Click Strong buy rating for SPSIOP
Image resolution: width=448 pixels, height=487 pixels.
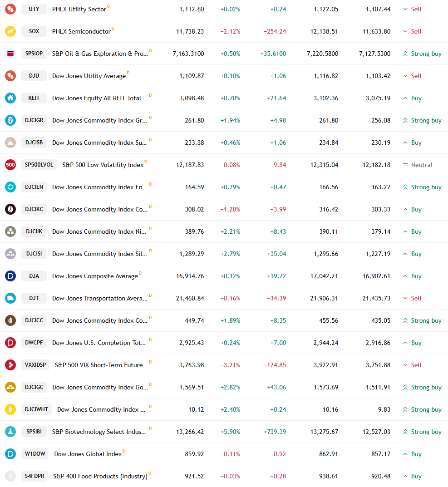(x=422, y=54)
